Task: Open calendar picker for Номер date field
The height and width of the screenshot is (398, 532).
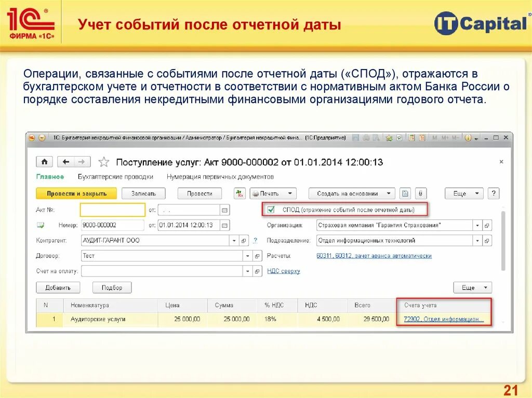Action: (224, 225)
